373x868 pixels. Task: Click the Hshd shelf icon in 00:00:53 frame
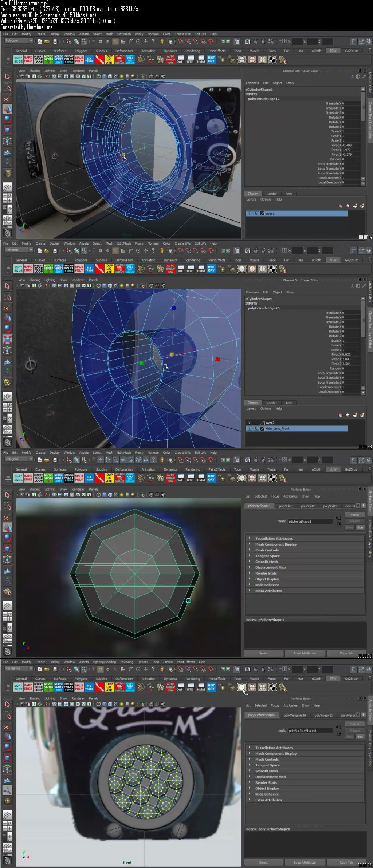pos(201,687)
